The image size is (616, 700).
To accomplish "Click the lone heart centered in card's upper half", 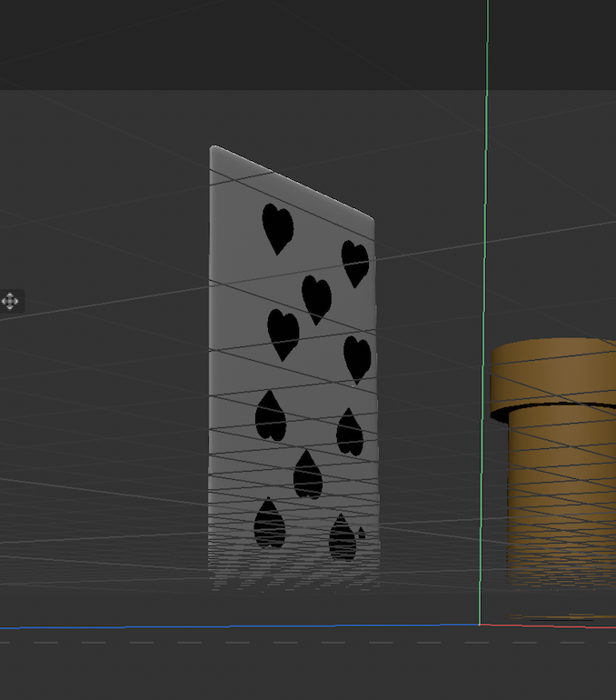I will (x=316, y=298).
